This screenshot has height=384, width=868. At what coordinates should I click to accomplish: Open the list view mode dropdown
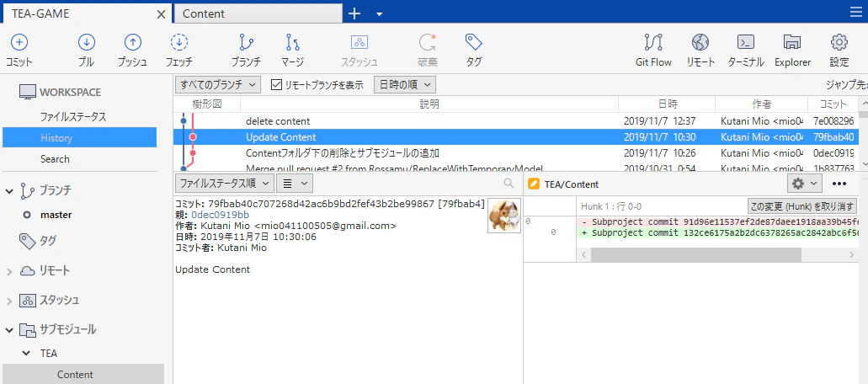click(x=295, y=183)
